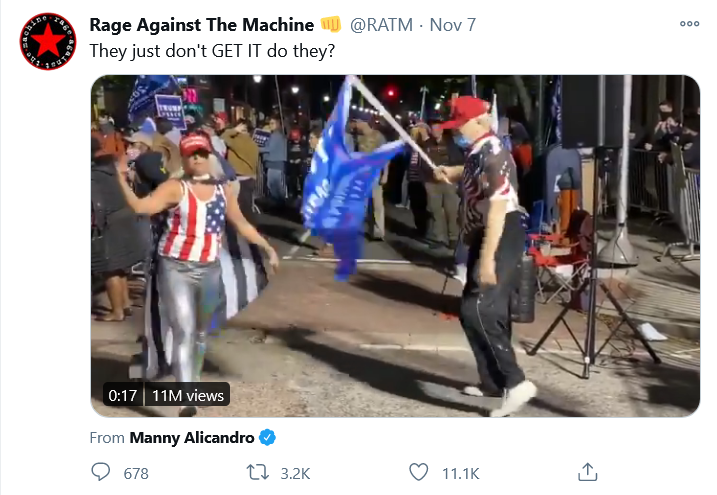Click the 3.2K retweet count

point(295,474)
